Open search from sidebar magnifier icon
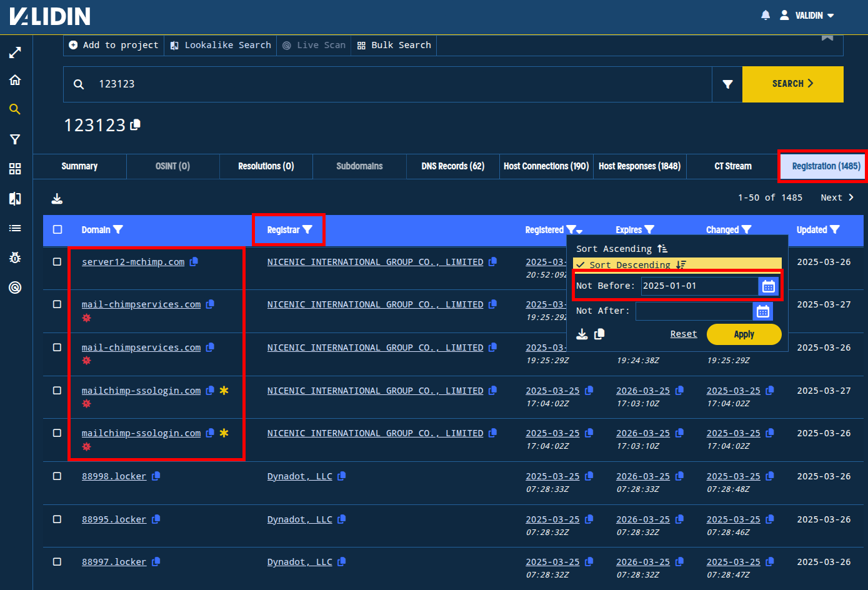This screenshot has height=590, width=868. (x=15, y=109)
